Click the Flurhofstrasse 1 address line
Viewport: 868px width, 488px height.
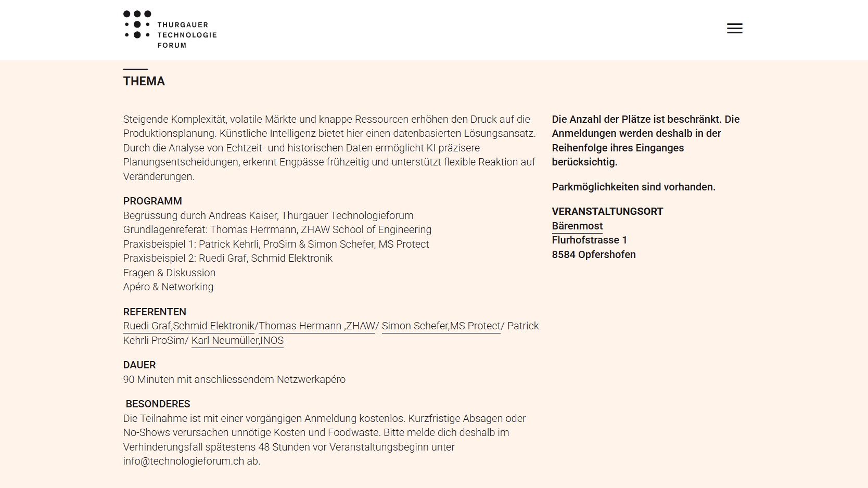pyautogui.click(x=590, y=240)
